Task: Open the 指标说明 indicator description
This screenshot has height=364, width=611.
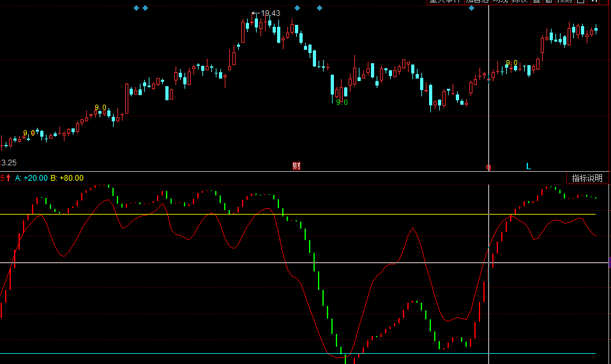Action: [x=587, y=178]
